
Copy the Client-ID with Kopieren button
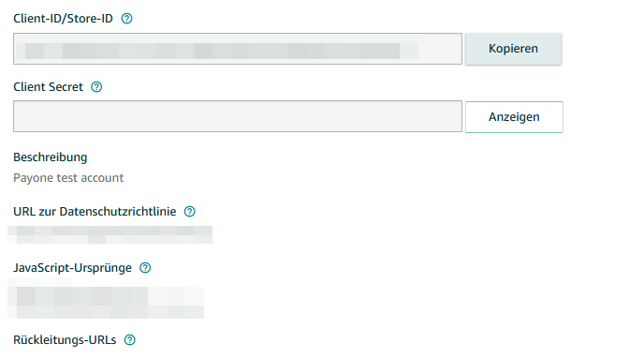513,49
